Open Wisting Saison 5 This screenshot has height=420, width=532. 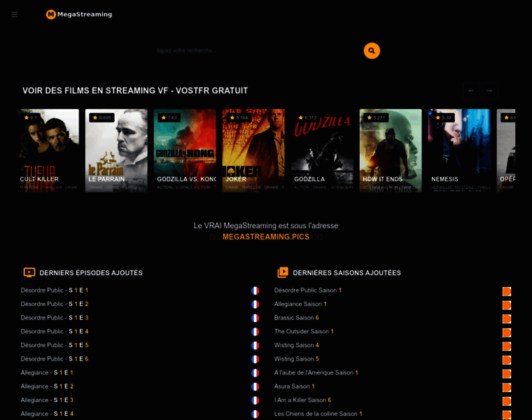(297, 359)
